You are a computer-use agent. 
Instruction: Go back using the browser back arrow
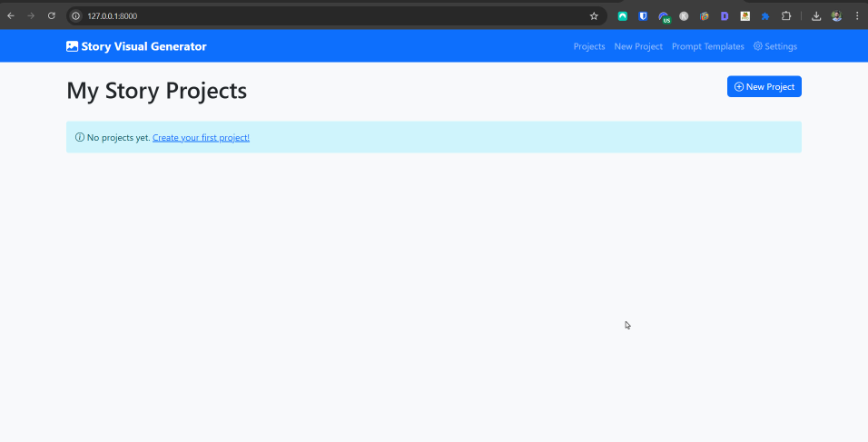[11, 15]
